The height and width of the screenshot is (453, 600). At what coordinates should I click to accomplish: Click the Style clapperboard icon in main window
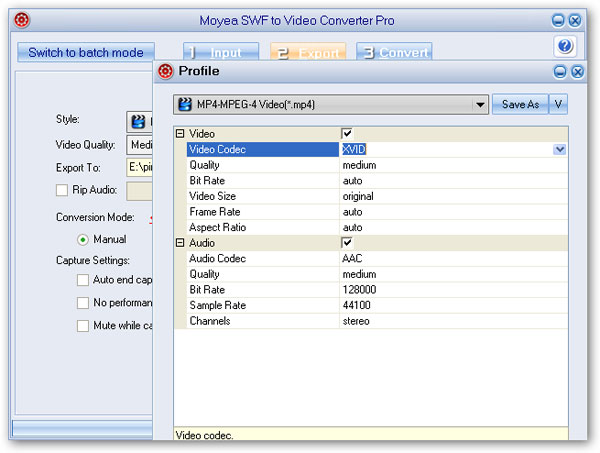pyautogui.click(x=138, y=122)
